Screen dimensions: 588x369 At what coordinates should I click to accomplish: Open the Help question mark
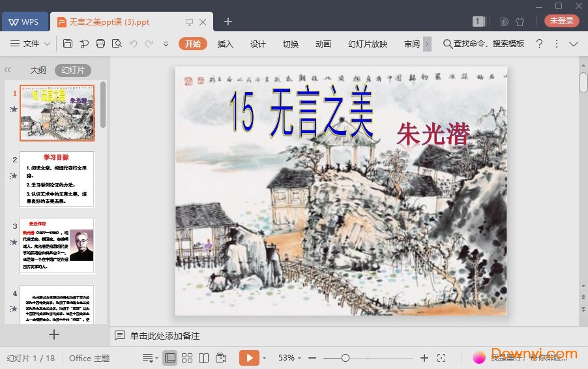pyautogui.click(x=539, y=44)
